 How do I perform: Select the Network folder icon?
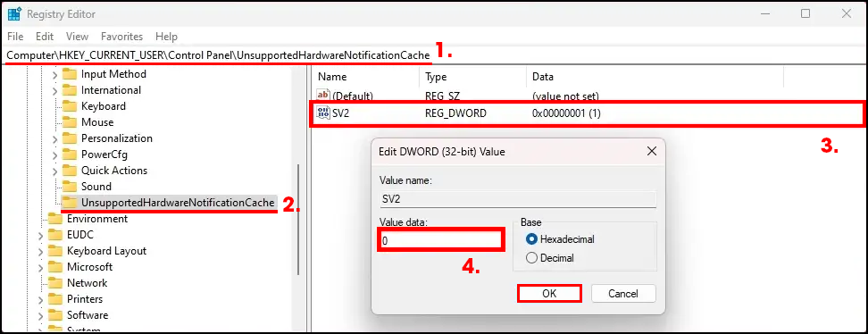click(x=55, y=283)
